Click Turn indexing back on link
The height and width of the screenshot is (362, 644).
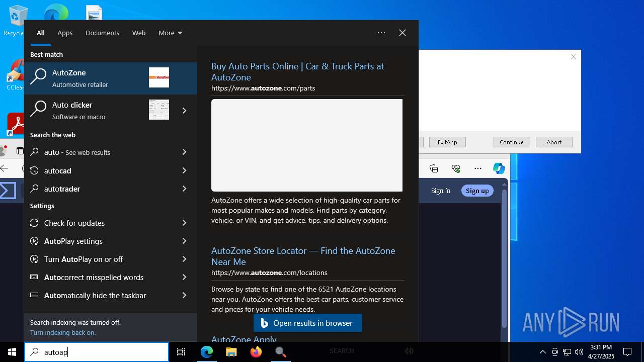[x=63, y=332]
